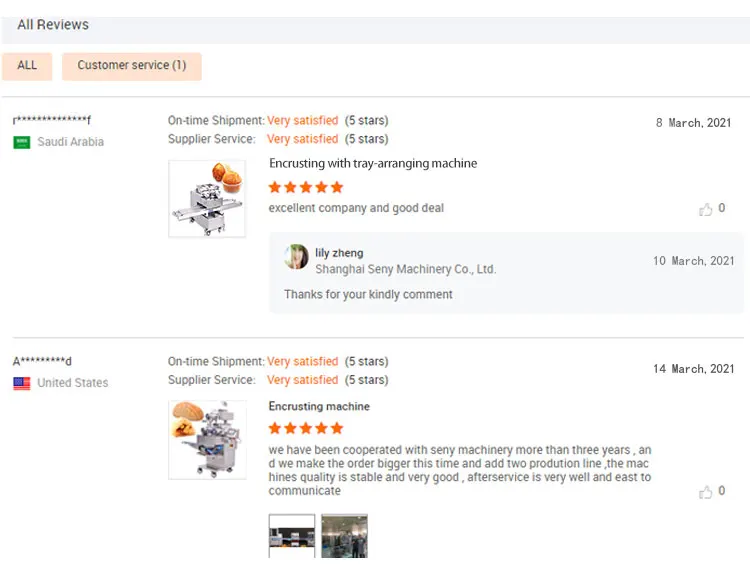
Task: View first attached review photo
Action: [292, 536]
